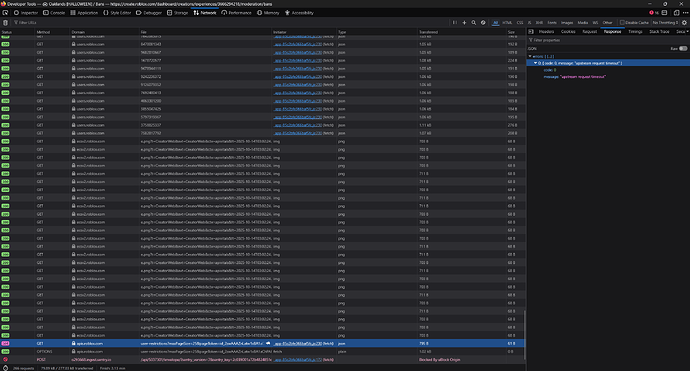Focus the Filter properties field
Screen dimensions: 690x371
pos(608,40)
